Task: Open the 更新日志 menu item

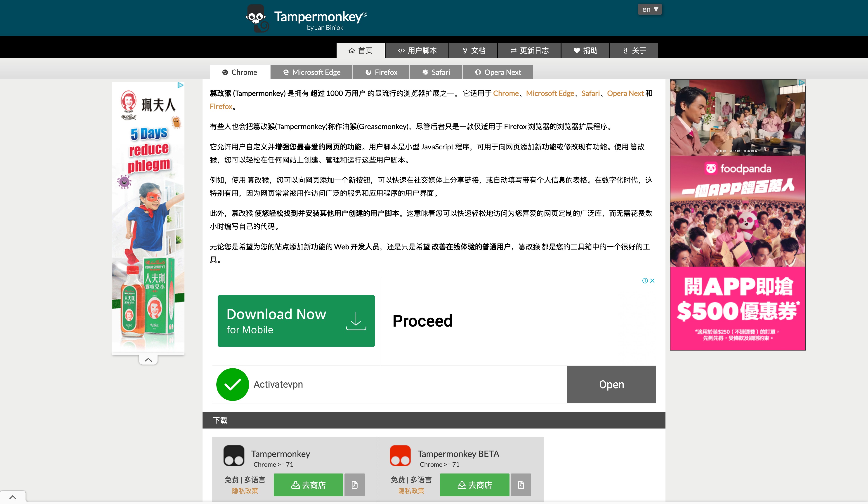Action: (529, 50)
